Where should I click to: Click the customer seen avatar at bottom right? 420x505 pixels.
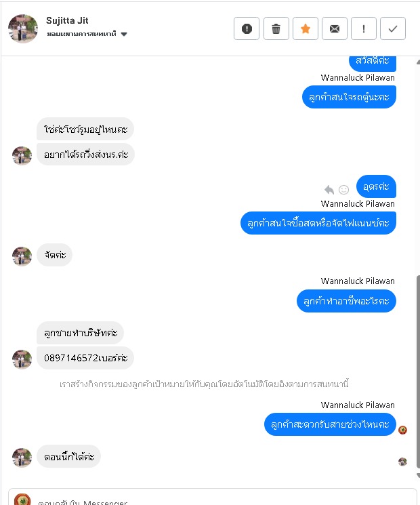pyautogui.click(x=402, y=462)
